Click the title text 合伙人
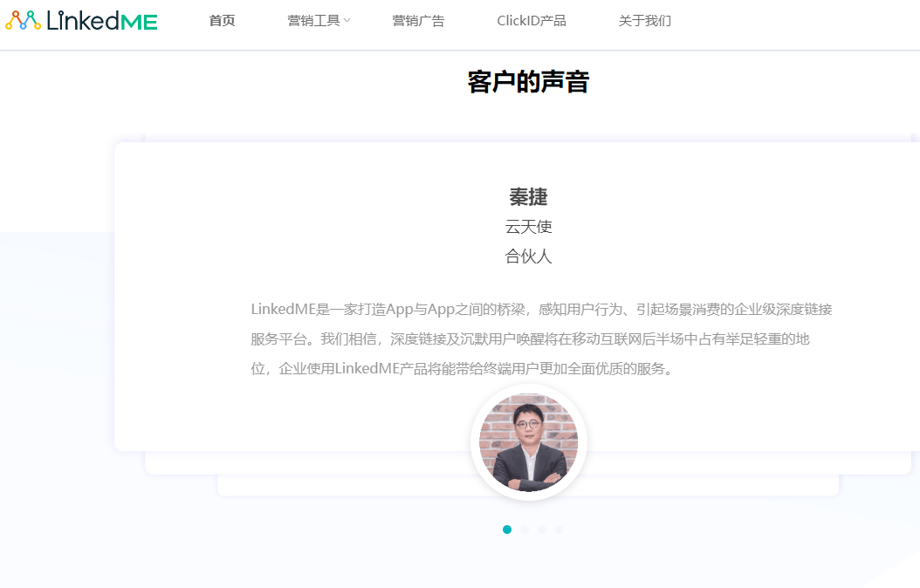This screenshot has width=920, height=588. 529,256
